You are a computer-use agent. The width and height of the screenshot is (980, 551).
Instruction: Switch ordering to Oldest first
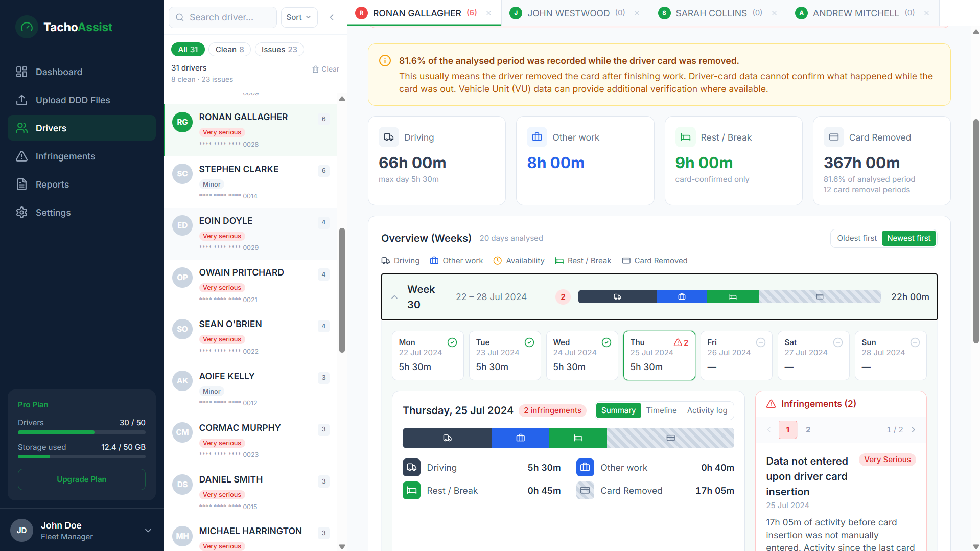click(x=856, y=238)
